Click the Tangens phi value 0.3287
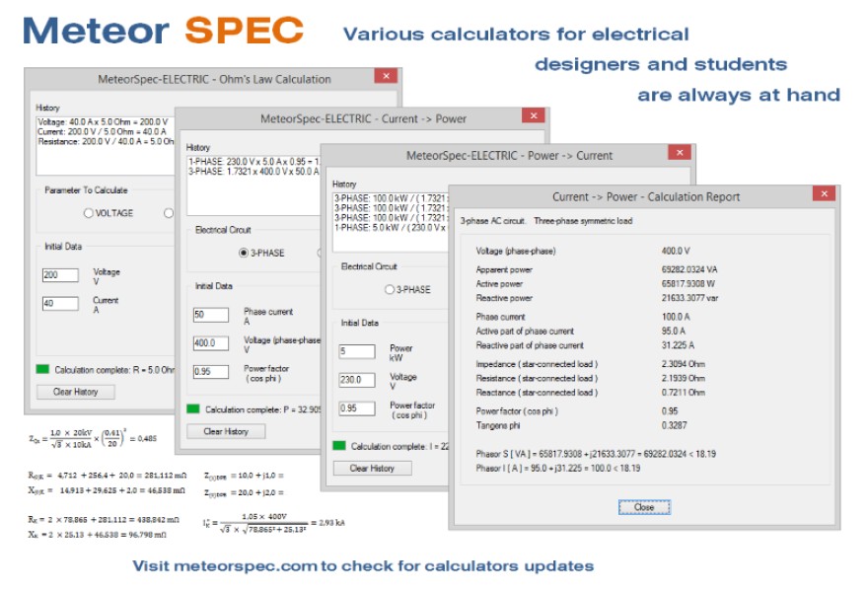The image size is (868, 592). (x=674, y=425)
